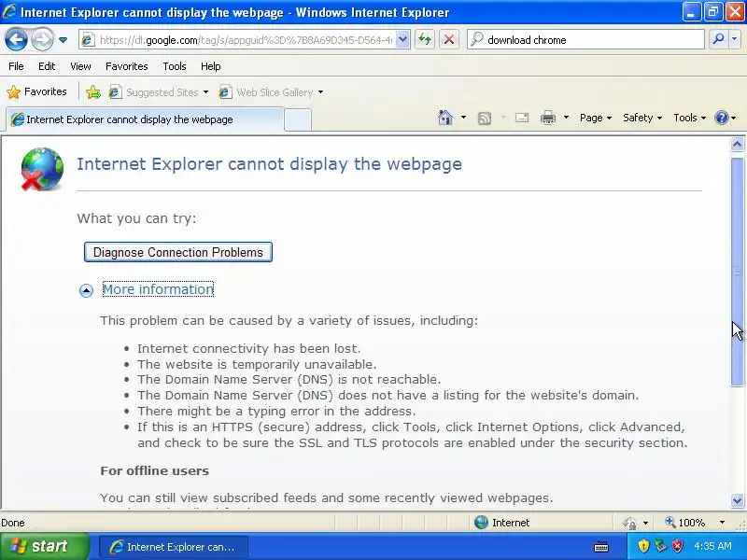Click the blue Help question icon

[x=722, y=118]
